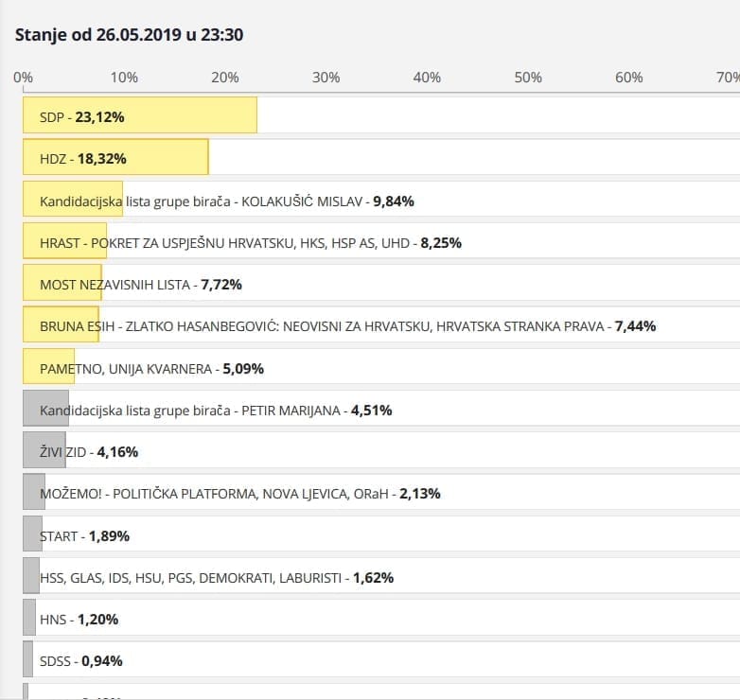
Task: Select the SDSS 0,94% result bar
Action: coord(27,660)
